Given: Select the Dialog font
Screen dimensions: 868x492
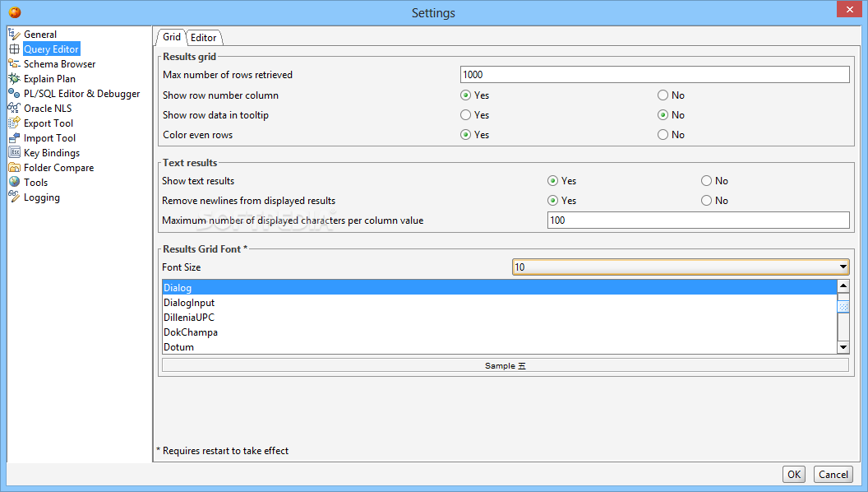Looking at the screenshot, I should coord(499,288).
